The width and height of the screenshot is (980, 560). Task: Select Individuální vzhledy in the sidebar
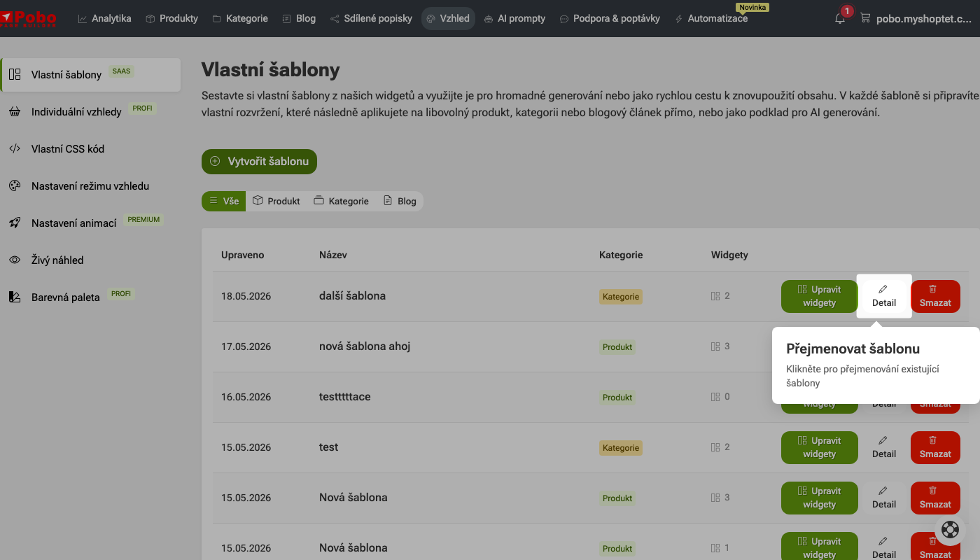90,112
